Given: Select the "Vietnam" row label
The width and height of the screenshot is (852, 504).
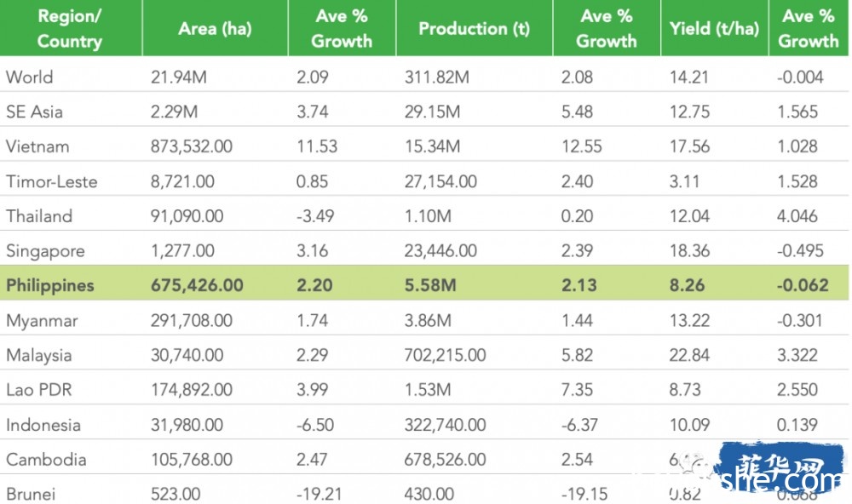Looking at the screenshot, I should pyautogui.click(x=37, y=146).
